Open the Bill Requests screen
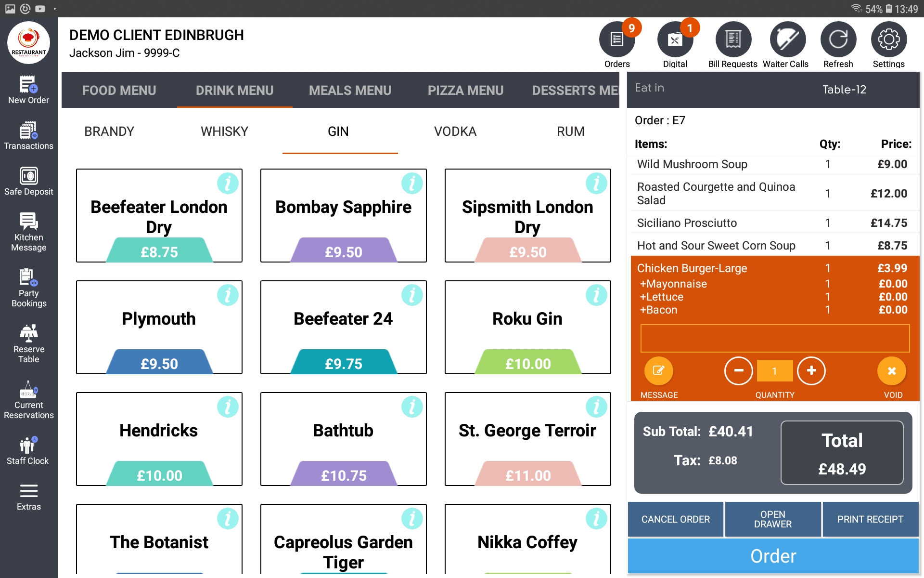The height and width of the screenshot is (578, 924). (733, 39)
